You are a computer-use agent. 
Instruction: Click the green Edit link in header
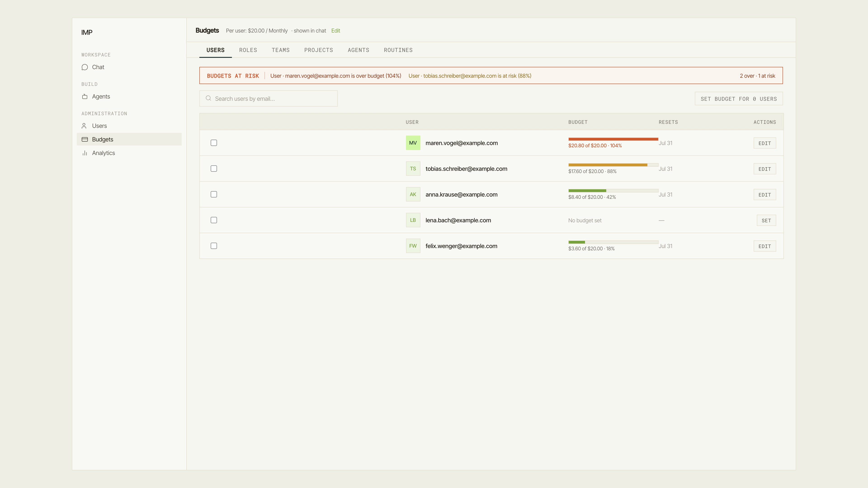pyautogui.click(x=336, y=31)
